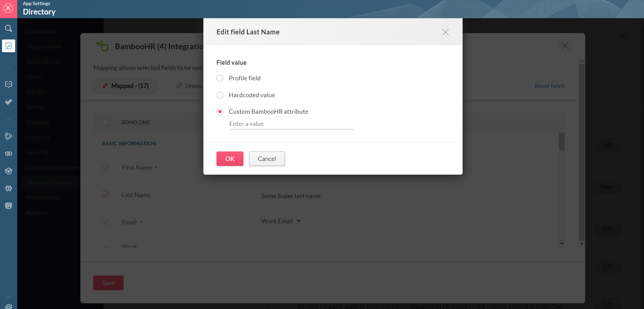Select the highlighted Directory icon in the left rail
The image size is (644, 309).
[x=8, y=46]
